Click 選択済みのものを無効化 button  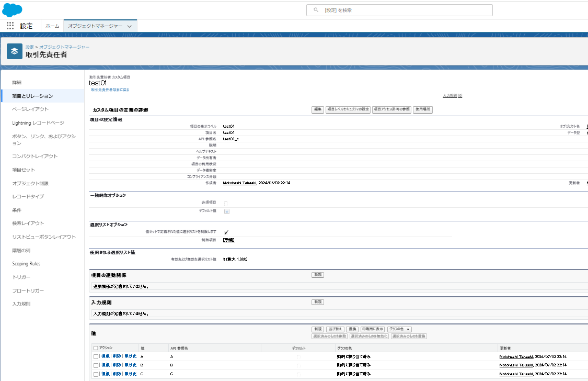pos(369,337)
